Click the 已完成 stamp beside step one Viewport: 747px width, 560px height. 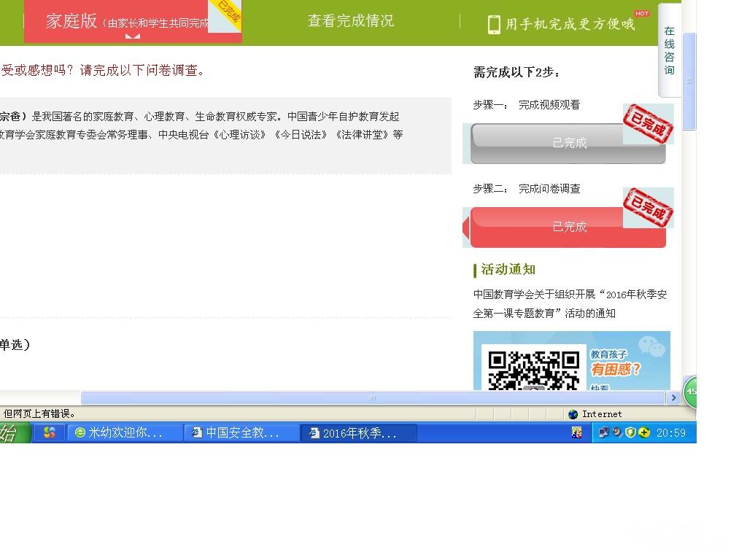click(x=647, y=124)
